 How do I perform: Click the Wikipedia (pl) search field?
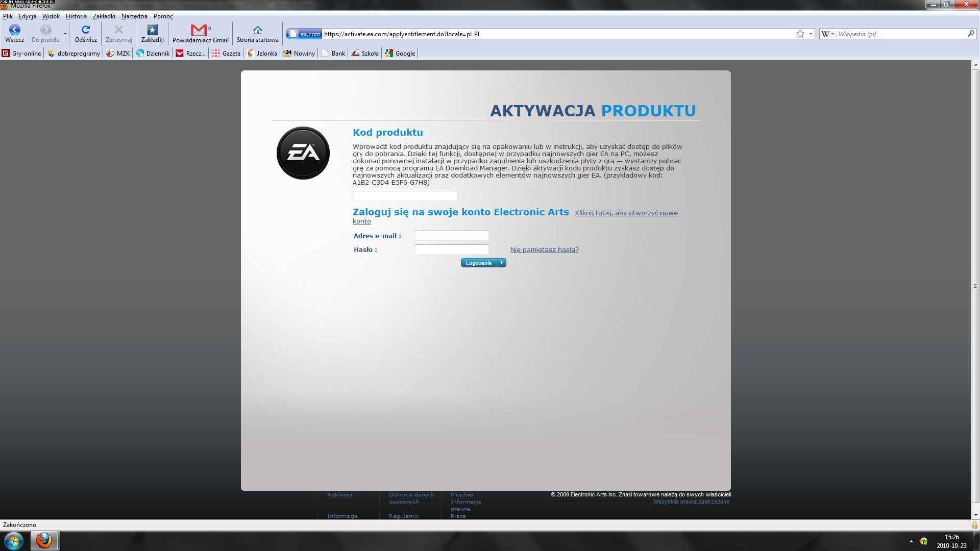click(901, 34)
